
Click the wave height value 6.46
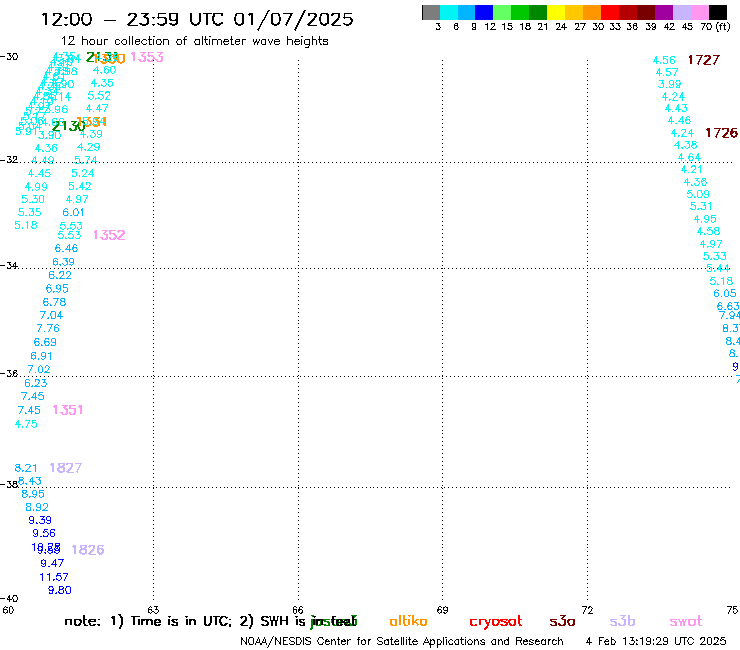[x=67, y=248]
